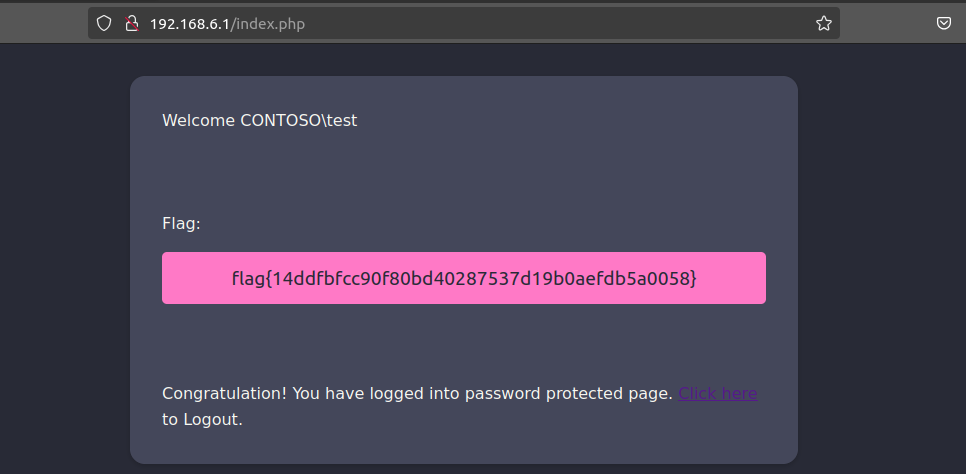This screenshot has width=966, height=474.
Task: Click the "Welcome CONTOSO\test" greeting
Action: [x=259, y=121]
